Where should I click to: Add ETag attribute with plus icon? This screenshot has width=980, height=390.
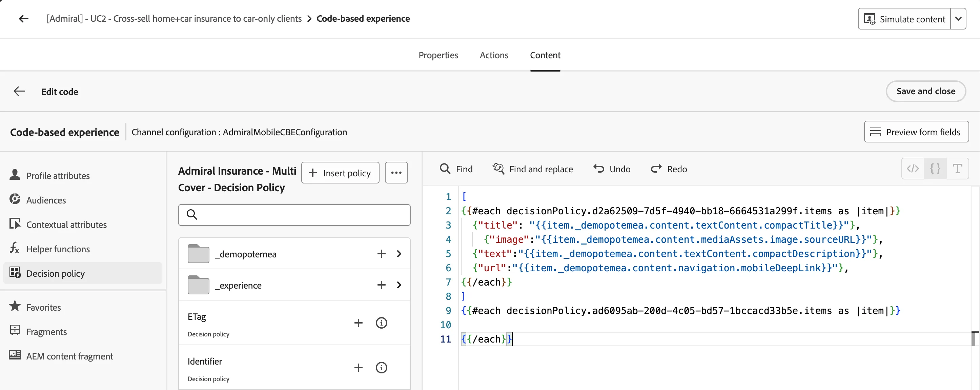coord(359,323)
